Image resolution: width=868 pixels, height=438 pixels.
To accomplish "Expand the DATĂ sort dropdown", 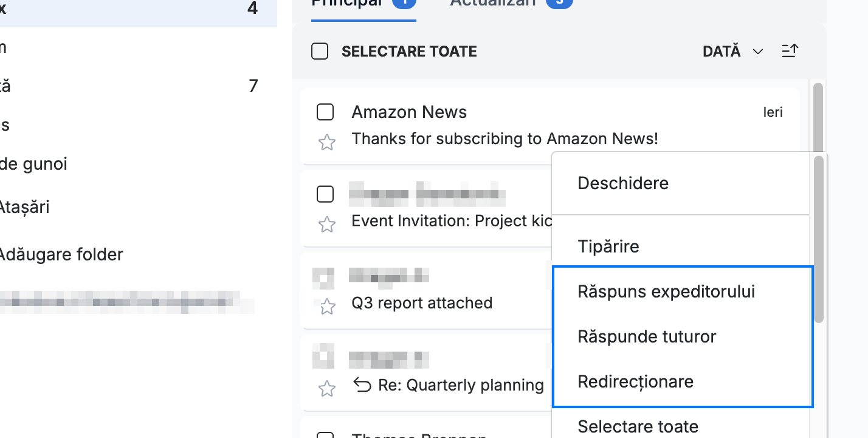I will tap(732, 52).
